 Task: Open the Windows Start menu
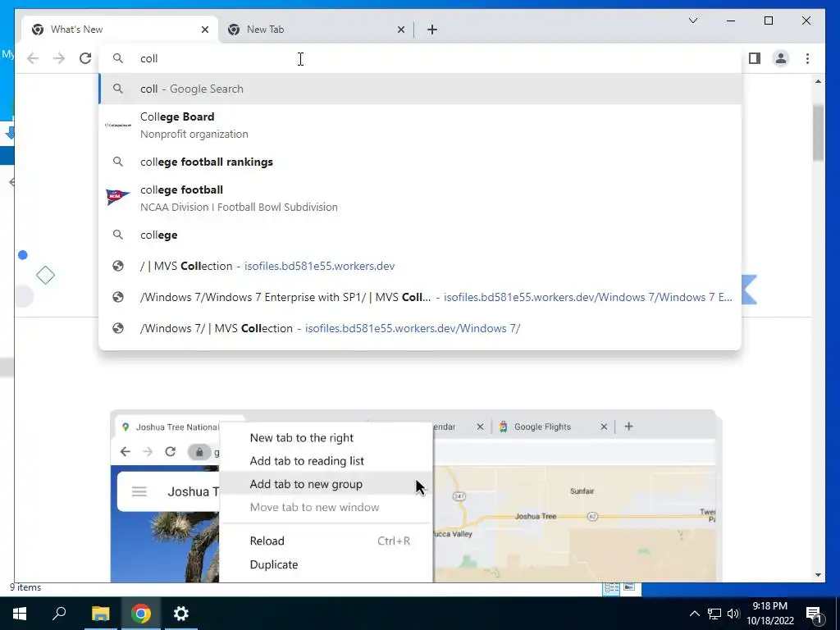[x=20, y=614]
